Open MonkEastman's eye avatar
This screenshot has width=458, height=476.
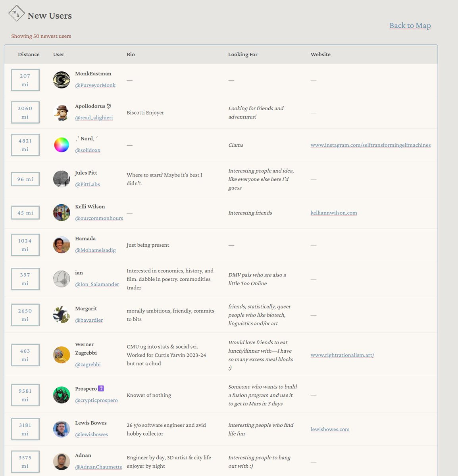62,80
